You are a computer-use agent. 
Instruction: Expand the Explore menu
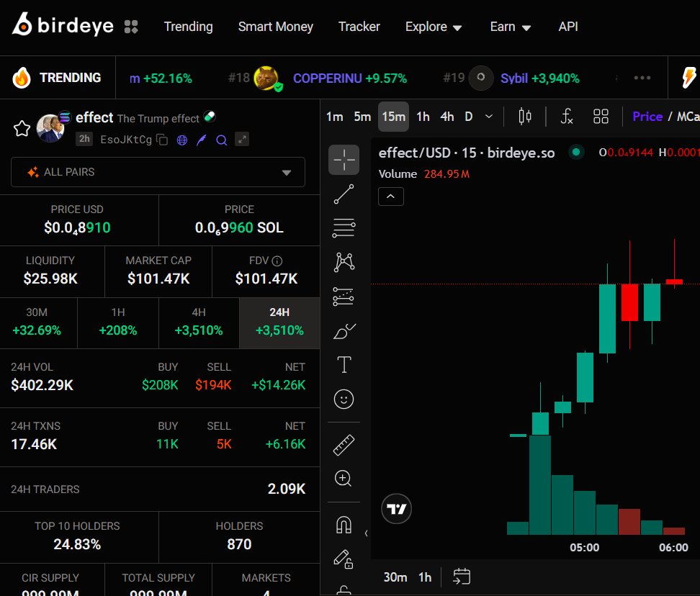[433, 27]
